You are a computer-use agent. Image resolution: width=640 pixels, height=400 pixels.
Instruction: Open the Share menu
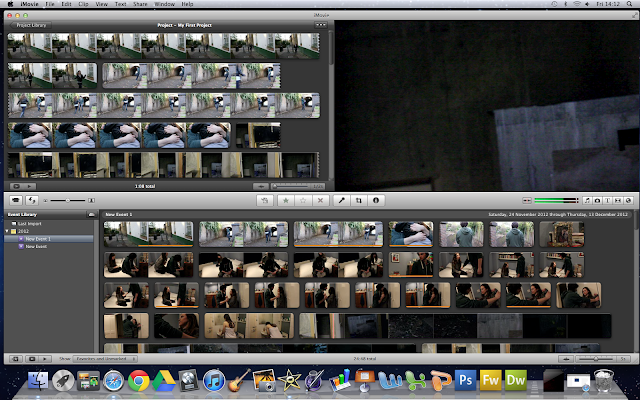coord(140,4)
